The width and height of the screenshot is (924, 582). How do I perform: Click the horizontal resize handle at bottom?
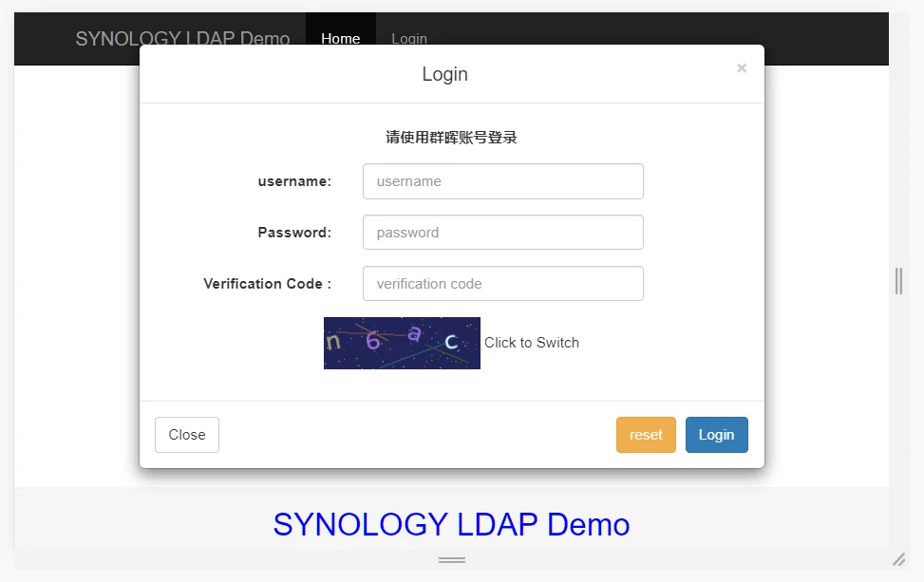point(452,560)
